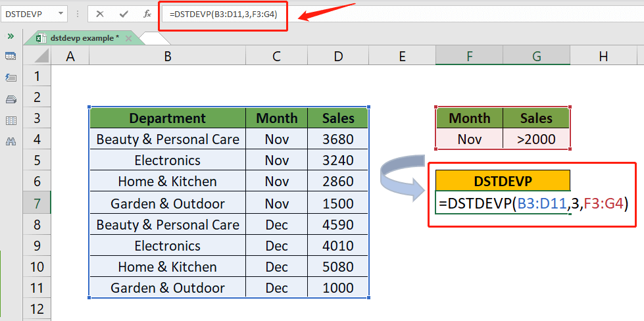Click the stacked sheets icon in sidebar
Screen dimensions: 644x321
click(11, 99)
